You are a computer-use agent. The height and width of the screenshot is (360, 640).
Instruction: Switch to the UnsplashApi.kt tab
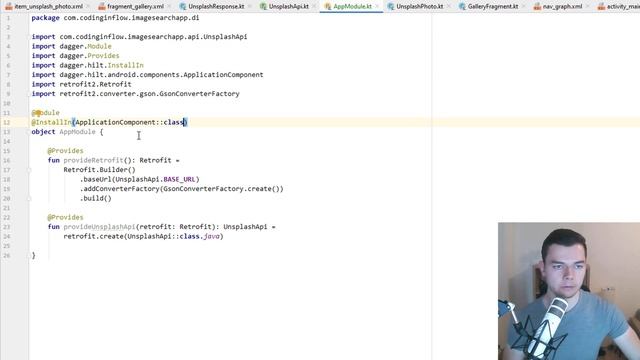coord(288,7)
